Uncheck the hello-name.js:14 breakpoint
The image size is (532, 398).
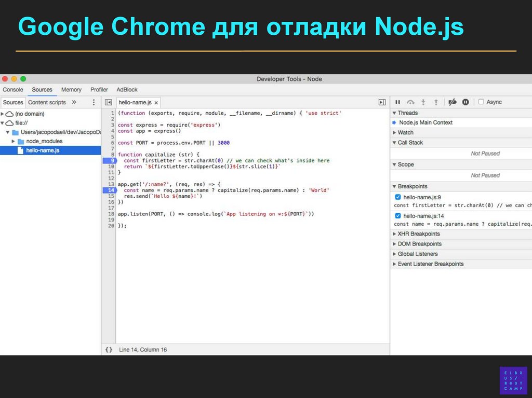397,216
